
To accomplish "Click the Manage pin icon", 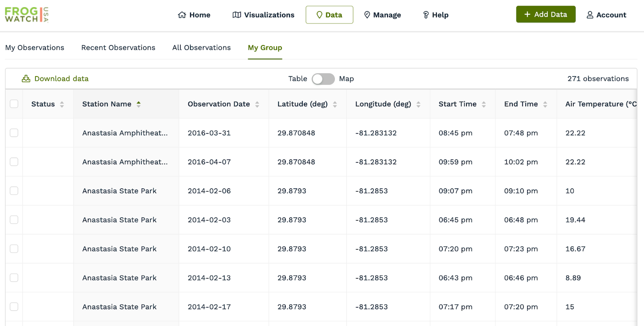I will click(367, 15).
